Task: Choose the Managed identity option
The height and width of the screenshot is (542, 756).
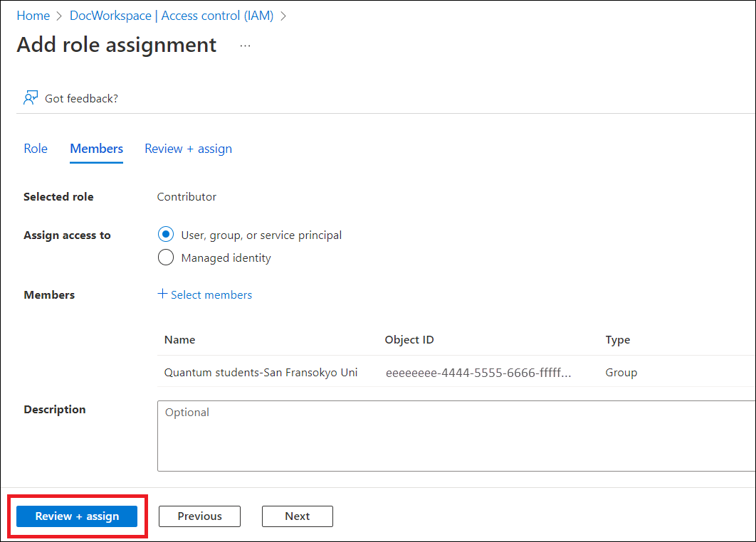Action: click(x=165, y=257)
